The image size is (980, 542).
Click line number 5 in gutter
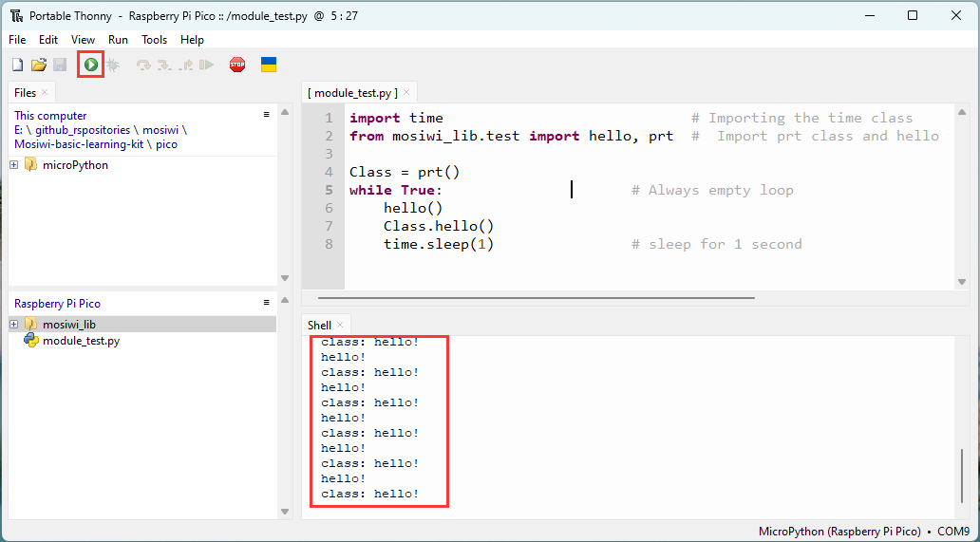(x=329, y=191)
